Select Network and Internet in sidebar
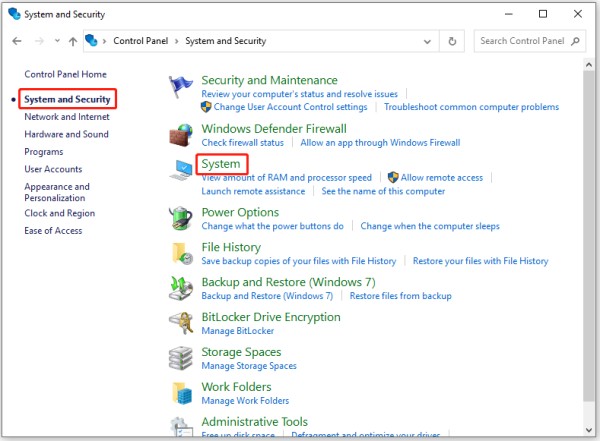 click(67, 117)
